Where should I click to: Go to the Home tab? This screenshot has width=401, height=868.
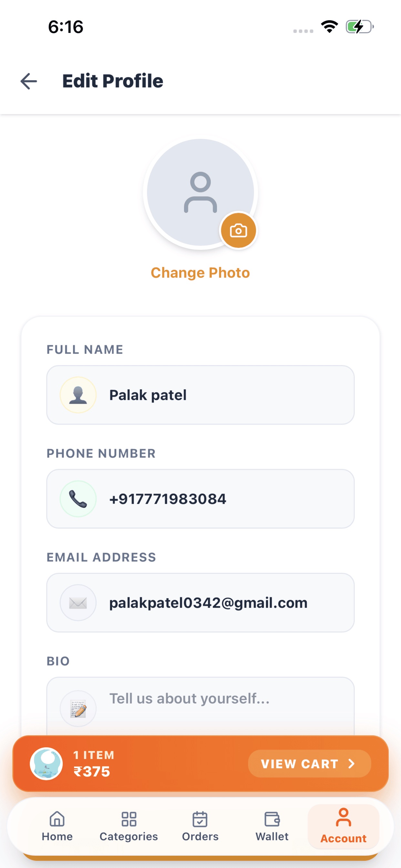57,826
